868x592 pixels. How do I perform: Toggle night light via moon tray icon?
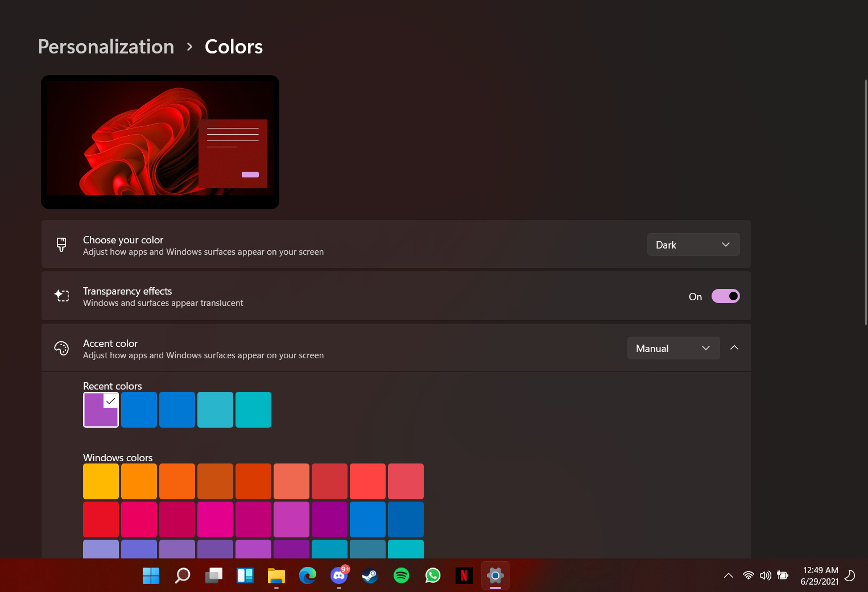coord(850,576)
